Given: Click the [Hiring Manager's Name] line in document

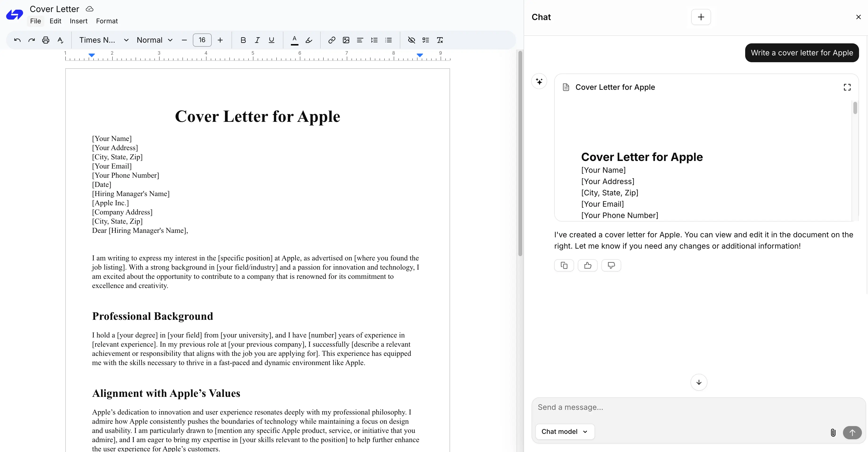Looking at the screenshot, I should pyautogui.click(x=131, y=194).
